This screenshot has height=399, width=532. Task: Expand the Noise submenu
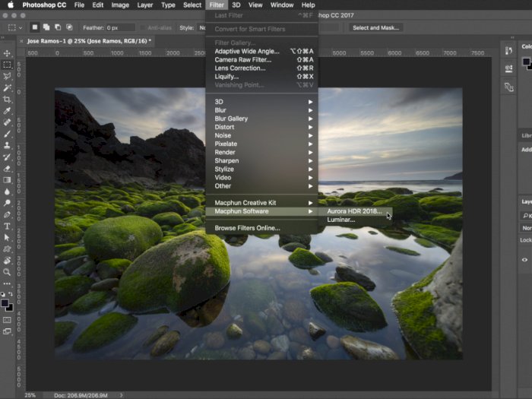[x=261, y=135]
